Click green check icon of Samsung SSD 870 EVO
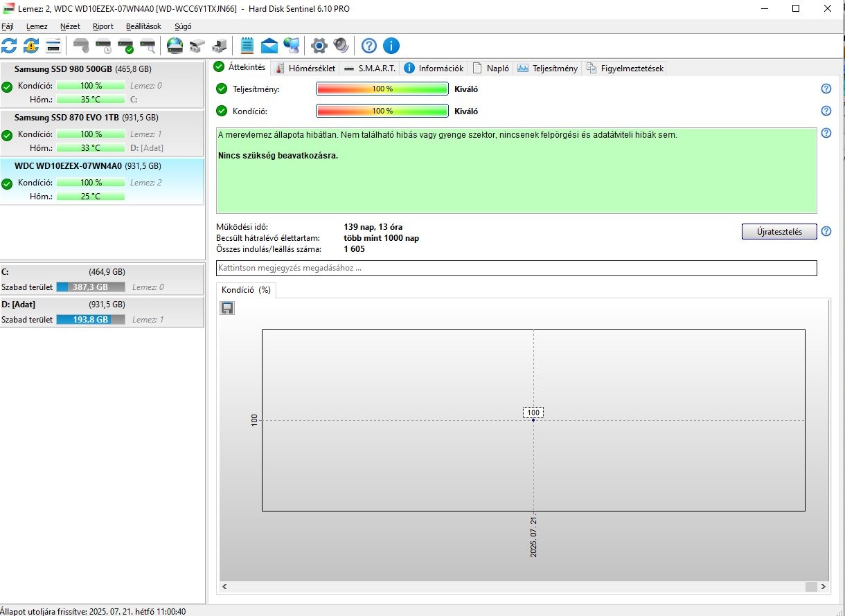Image resolution: width=845 pixels, height=616 pixels. point(7,135)
